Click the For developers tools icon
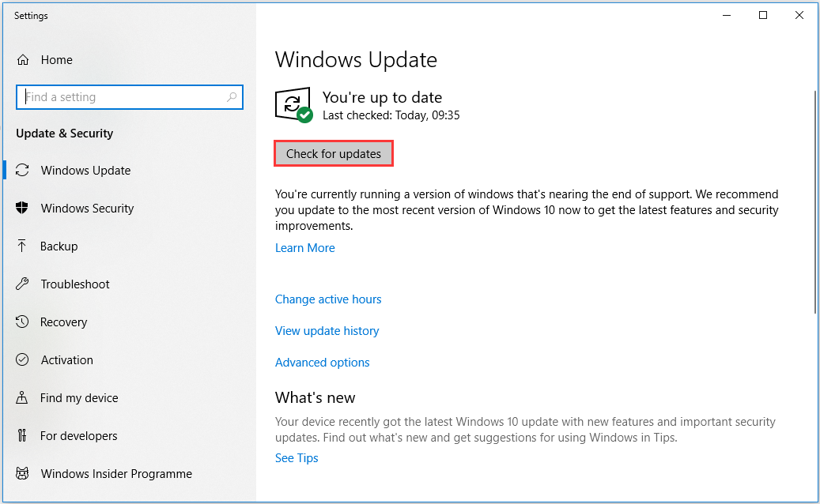Viewport: 820px width, 504px height. point(21,435)
